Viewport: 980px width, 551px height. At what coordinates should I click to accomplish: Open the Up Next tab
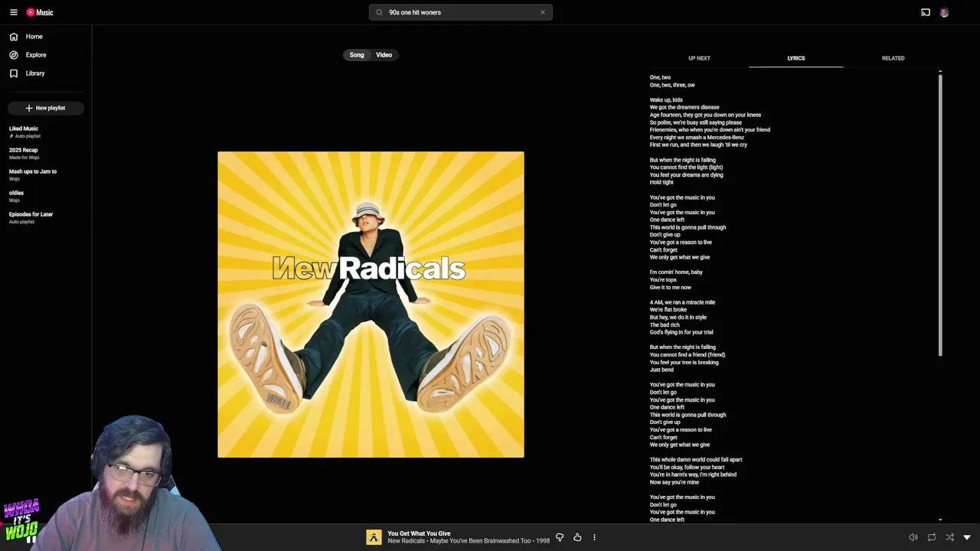[x=699, y=58]
